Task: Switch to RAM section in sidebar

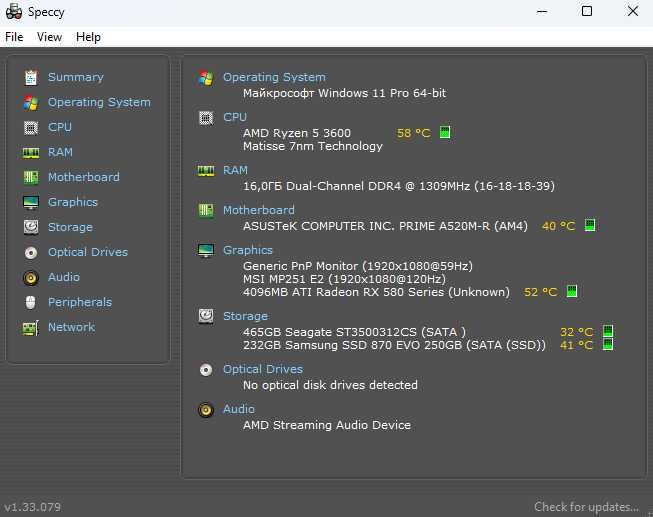Action: pos(60,152)
